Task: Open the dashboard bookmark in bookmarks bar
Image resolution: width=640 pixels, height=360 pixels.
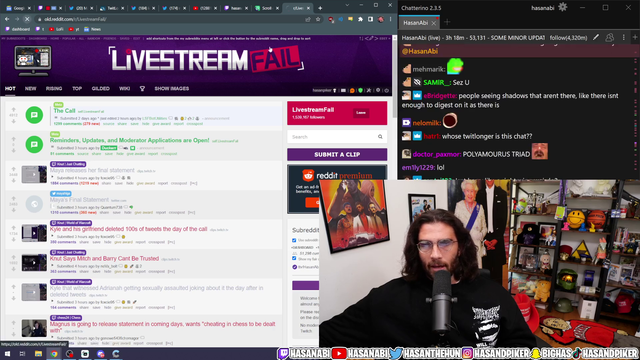Action: [x=18, y=29]
